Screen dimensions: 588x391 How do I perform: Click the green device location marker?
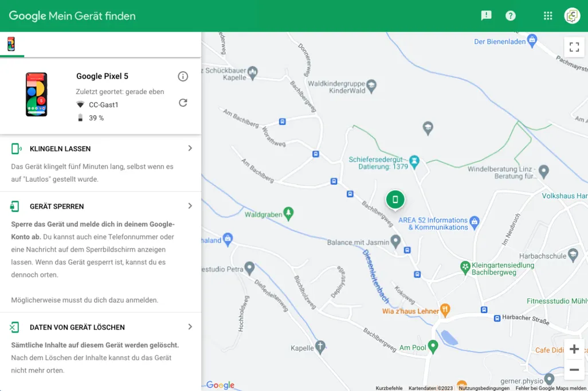point(395,200)
